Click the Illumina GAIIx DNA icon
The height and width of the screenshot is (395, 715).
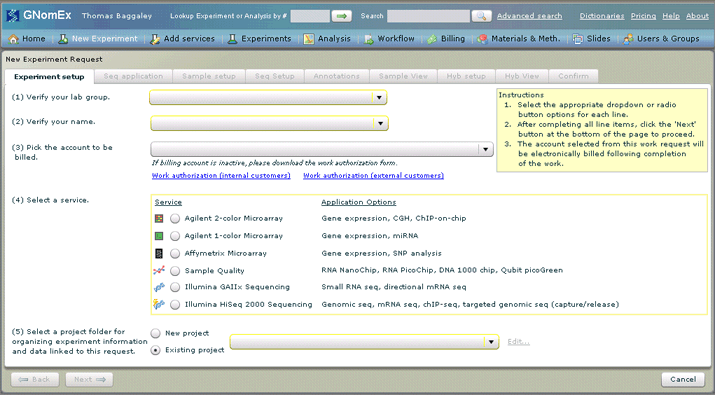159,287
